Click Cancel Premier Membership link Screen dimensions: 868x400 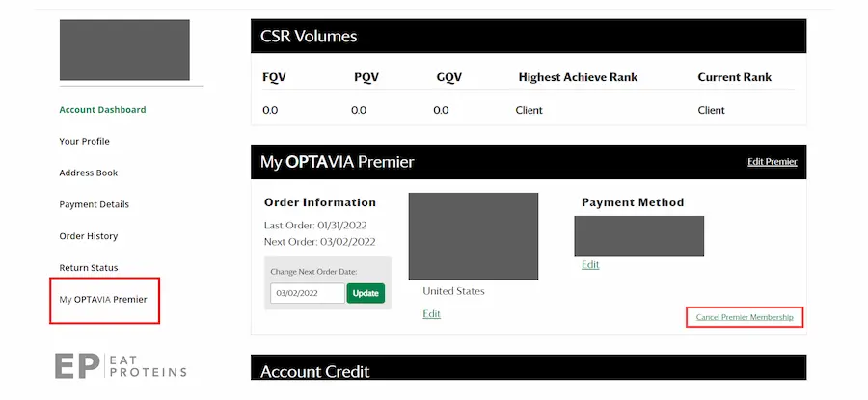point(745,317)
